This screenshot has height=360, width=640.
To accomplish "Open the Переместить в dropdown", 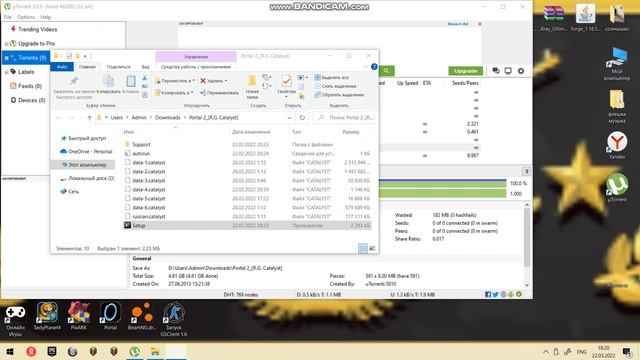I will (x=175, y=81).
